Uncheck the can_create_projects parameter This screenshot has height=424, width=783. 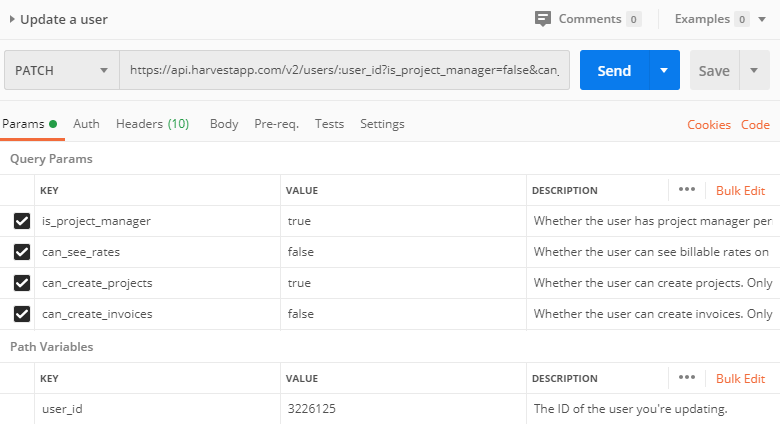pos(22,283)
